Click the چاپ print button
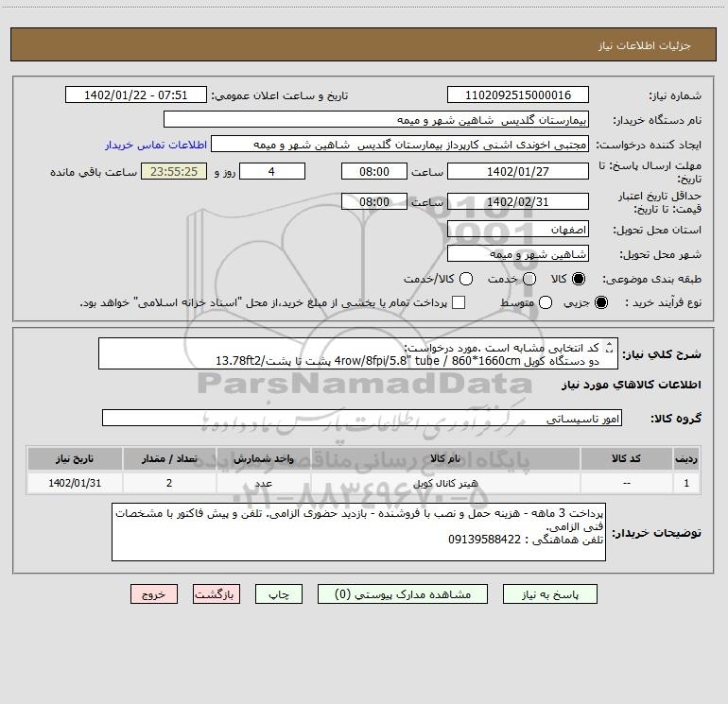 tap(279, 594)
